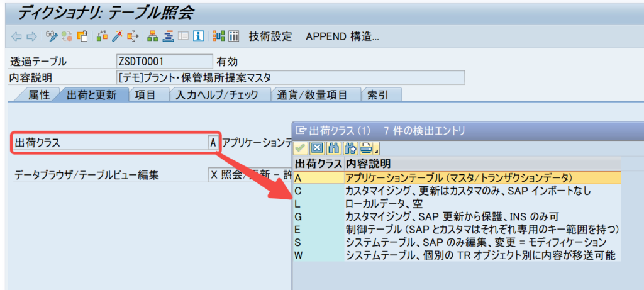Open the 入力ヘルプ/チェック tab

point(216,95)
